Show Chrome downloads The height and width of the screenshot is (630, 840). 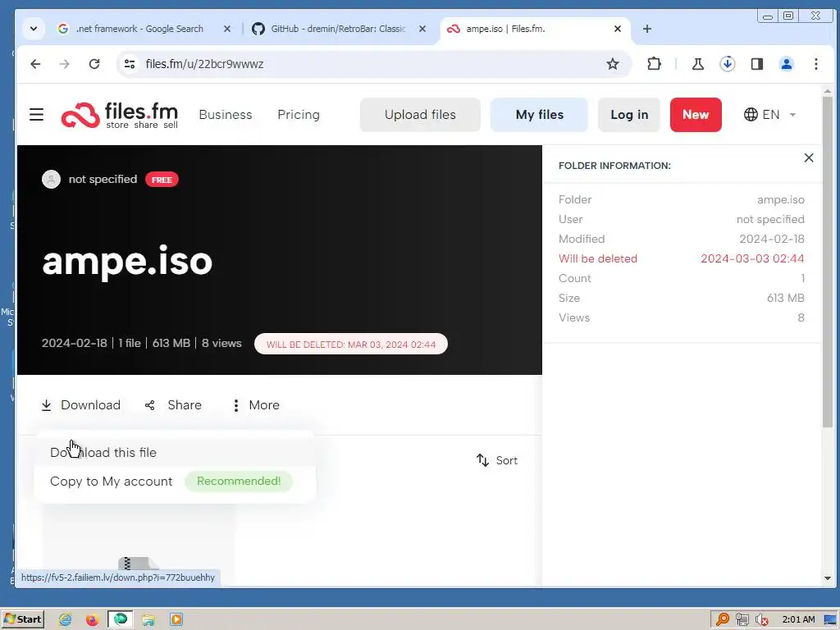[x=727, y=64]
